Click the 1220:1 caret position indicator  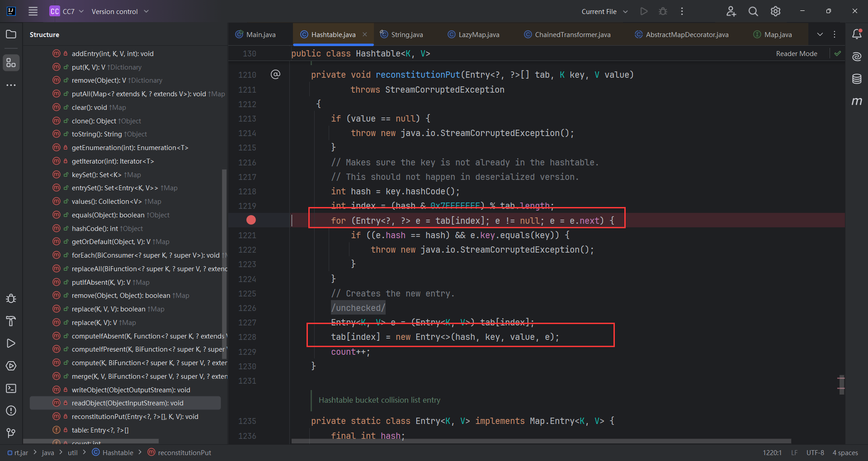click(x=772, y=452)
